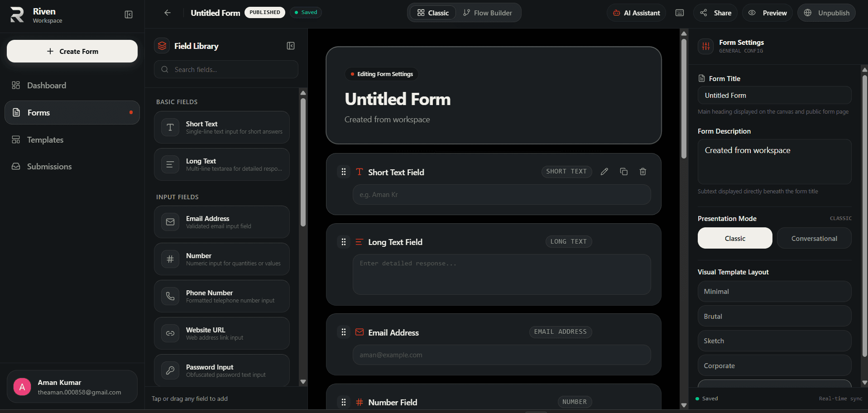The image size is (868, 413).
Task: Click the Create Form button
Action: pyautogui.click(x=72, y=51)
